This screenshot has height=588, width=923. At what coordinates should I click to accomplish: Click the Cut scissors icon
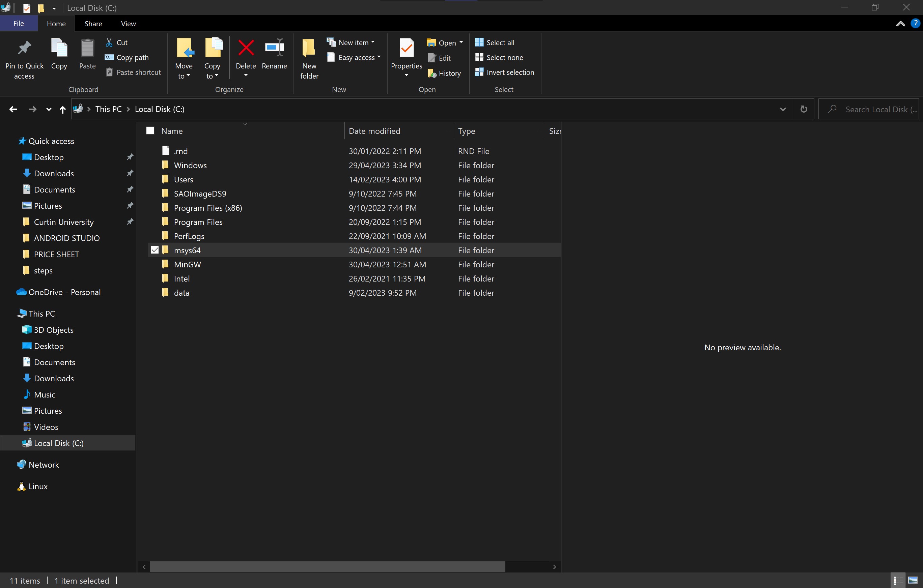click(x=109, y=42)
